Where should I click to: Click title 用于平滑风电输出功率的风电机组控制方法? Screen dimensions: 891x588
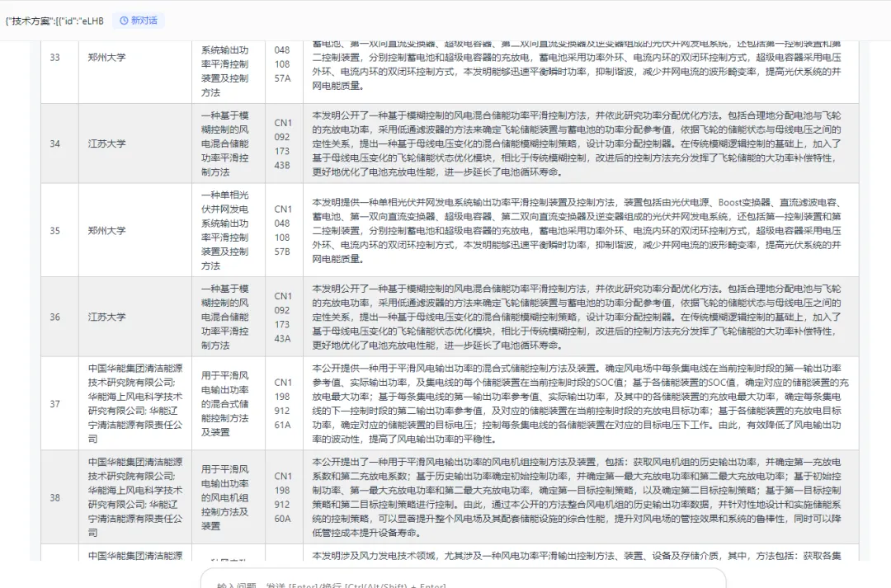(225, 497)
